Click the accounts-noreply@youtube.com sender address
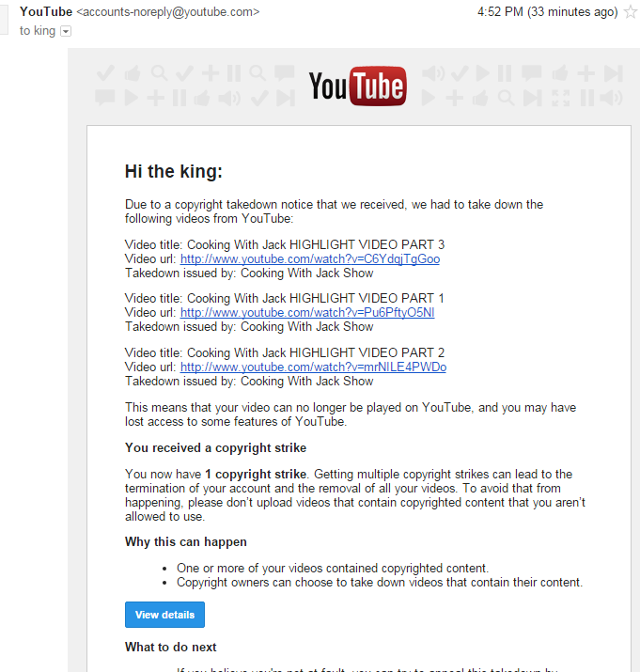The image size is (640, 672). click(167, 12)
